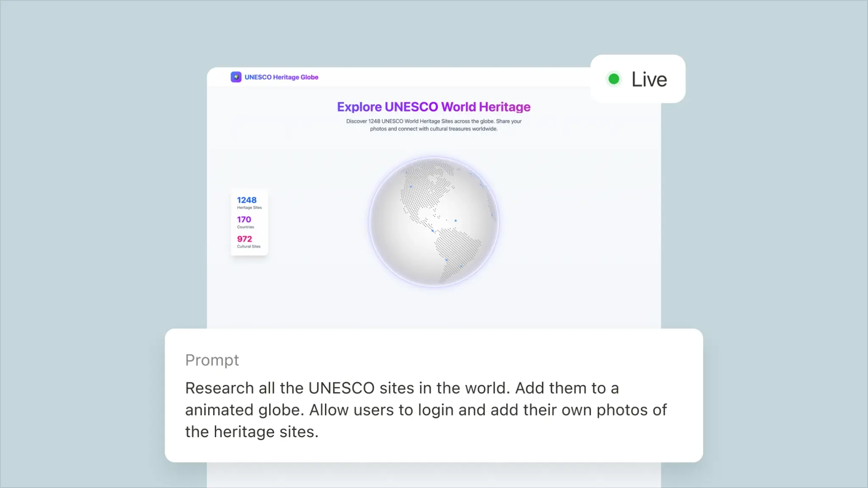Click the Explore UNESCO World Heritage heading
The width and height of the screenshot is (868, 488).
(434, 107)
